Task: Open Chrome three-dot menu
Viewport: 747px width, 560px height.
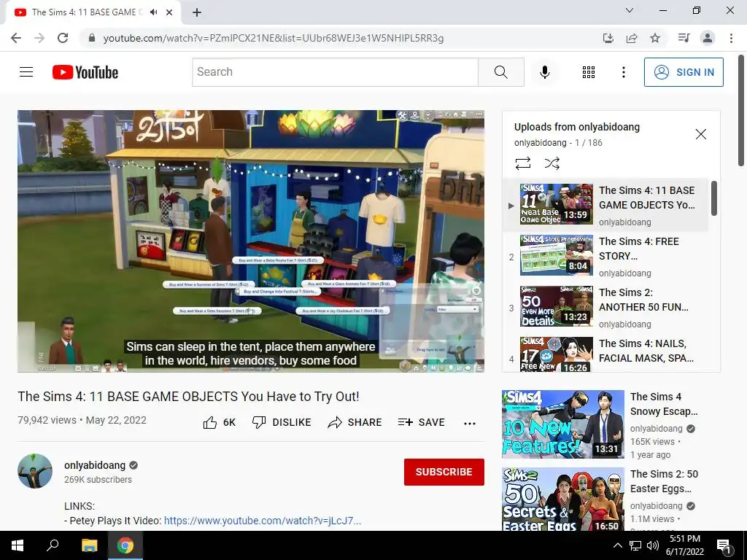Action: (731, 38)
